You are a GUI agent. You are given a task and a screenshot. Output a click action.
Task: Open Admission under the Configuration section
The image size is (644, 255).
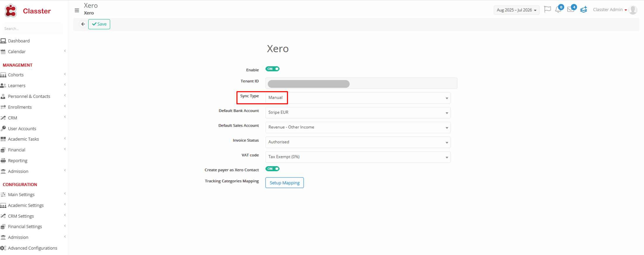pyautogui.click(x=18, y=237)
